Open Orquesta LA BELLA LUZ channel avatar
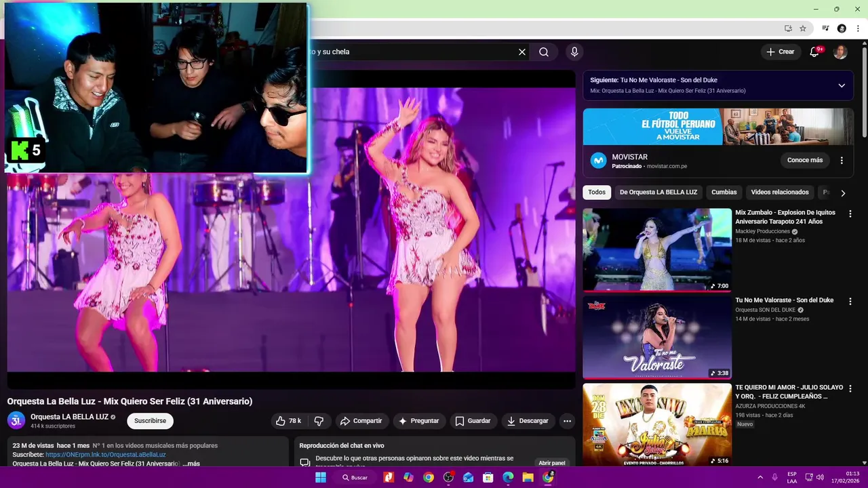Image resolution: width=868 pixels, height=488 pixels. [16, 420]
